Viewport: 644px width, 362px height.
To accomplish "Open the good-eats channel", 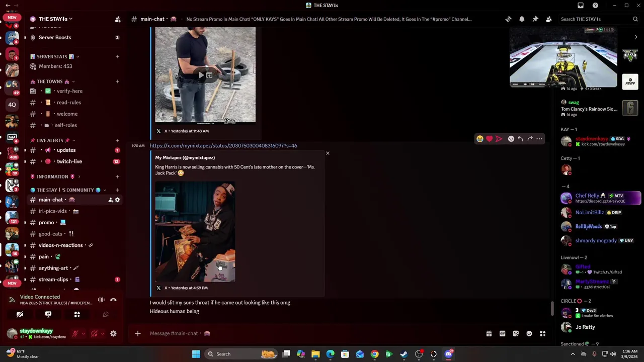I will pyautogui.click(x=74, y=234).
